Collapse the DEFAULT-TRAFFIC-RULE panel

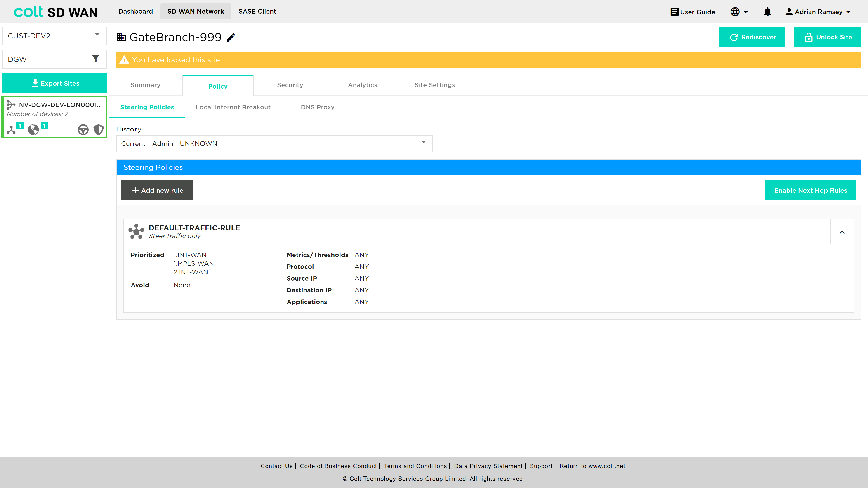pos(842,232)
